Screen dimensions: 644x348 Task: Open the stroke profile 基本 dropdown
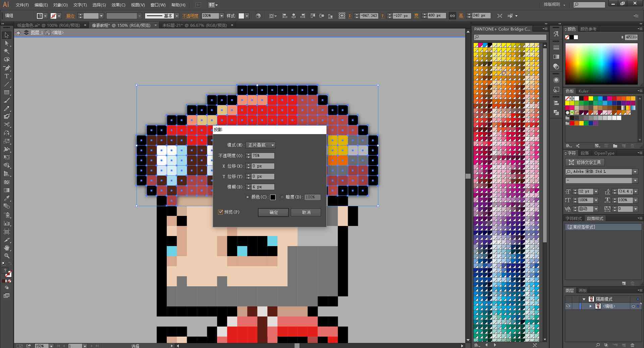(x=177, y=16)
